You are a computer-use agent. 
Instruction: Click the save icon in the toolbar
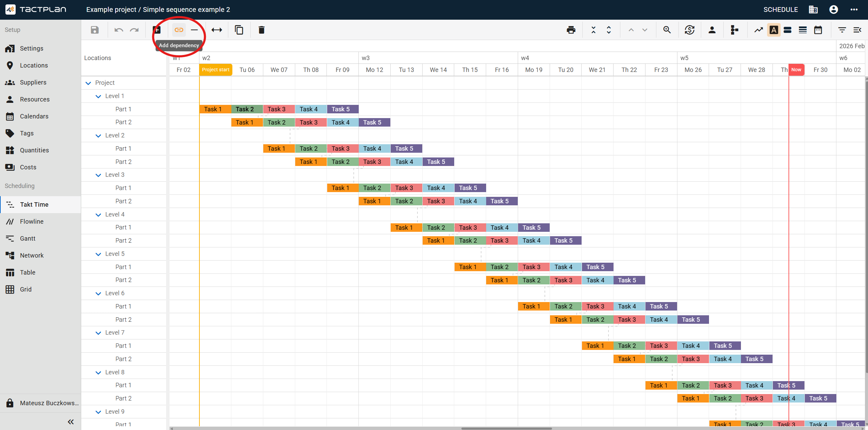95,30
